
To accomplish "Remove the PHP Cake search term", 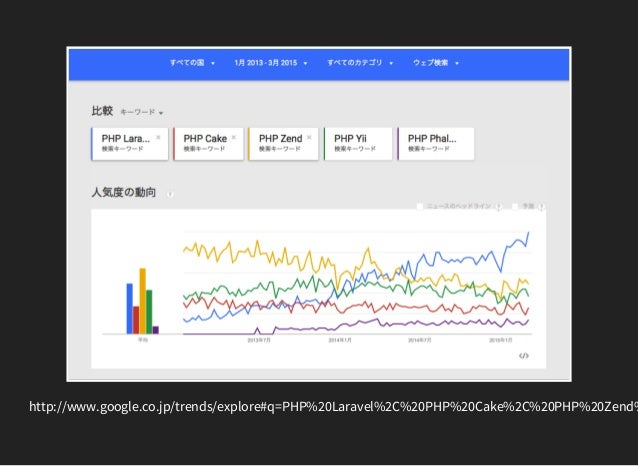I will point(234,137).
